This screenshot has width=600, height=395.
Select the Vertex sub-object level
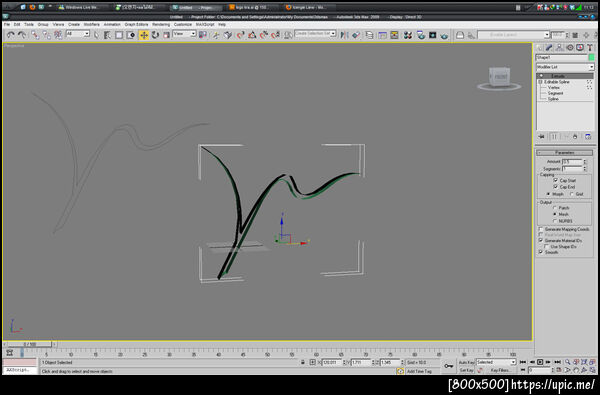point(554,88)
